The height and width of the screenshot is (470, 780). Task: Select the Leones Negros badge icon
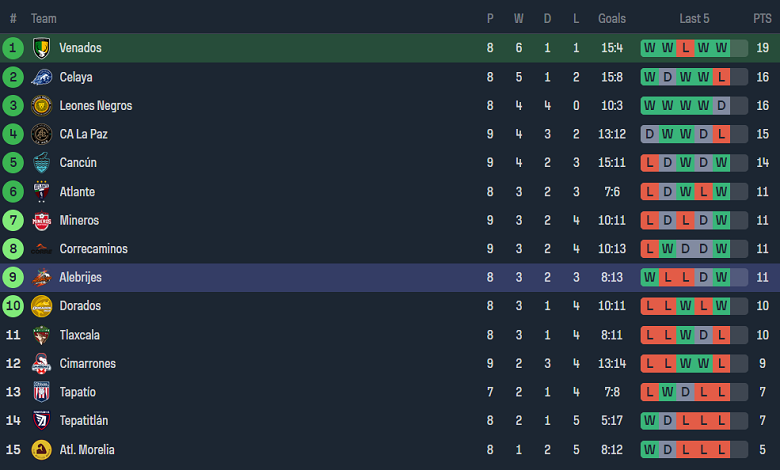(x=42, y=105)
